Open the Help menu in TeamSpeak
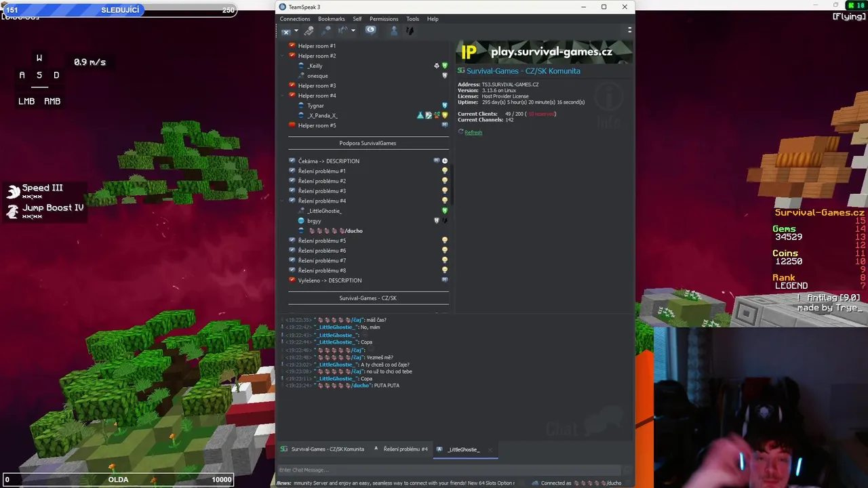The image size is (868, 488). coord(433,19)
